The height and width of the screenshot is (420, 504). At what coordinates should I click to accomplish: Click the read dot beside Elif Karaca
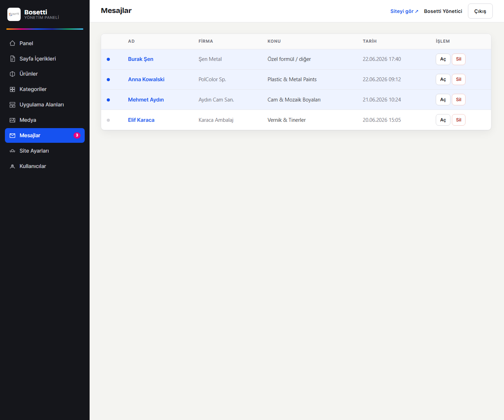(108, 120)
